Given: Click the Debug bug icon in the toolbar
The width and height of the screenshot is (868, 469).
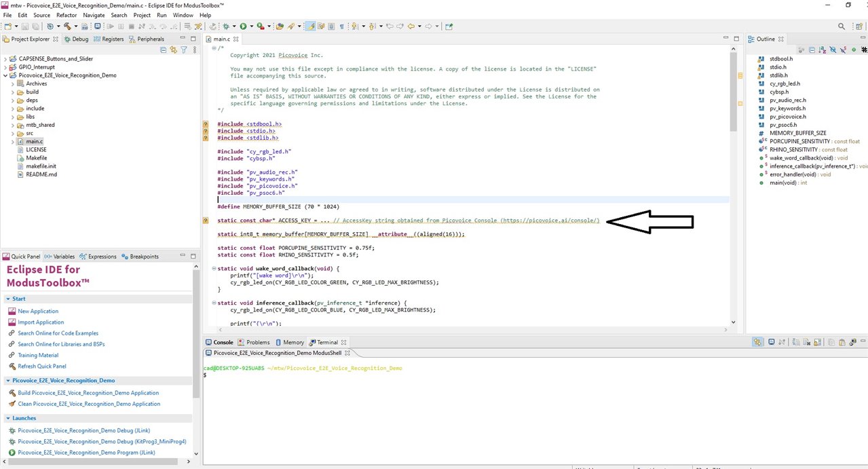Looking at the screenshot, I should point(225,26).
